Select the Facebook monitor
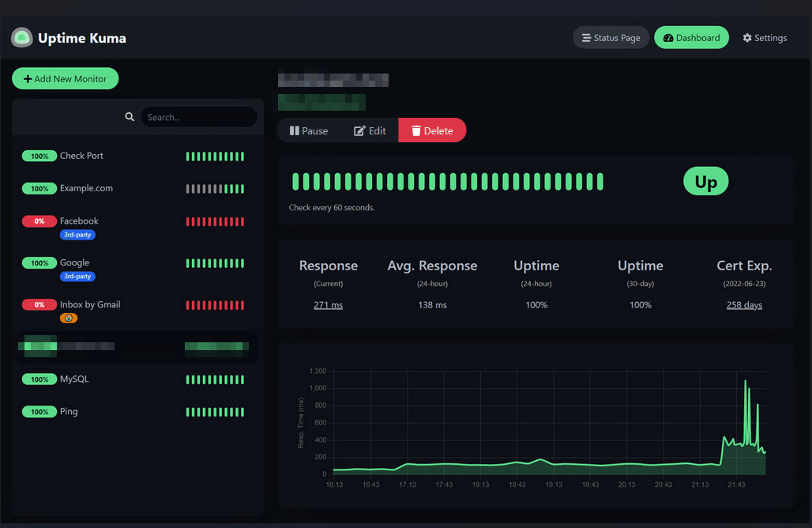812x528 pixels. point(137,228)
